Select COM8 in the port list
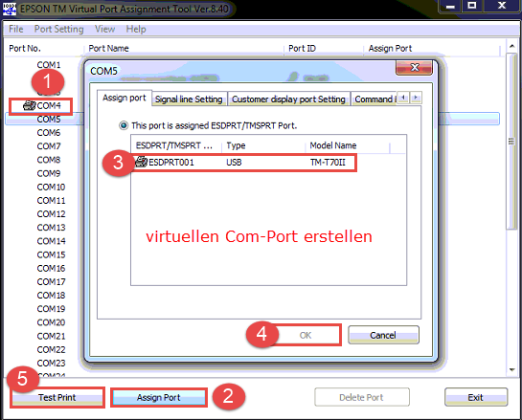This screenshot has height=420, width=522. (49, 160)
